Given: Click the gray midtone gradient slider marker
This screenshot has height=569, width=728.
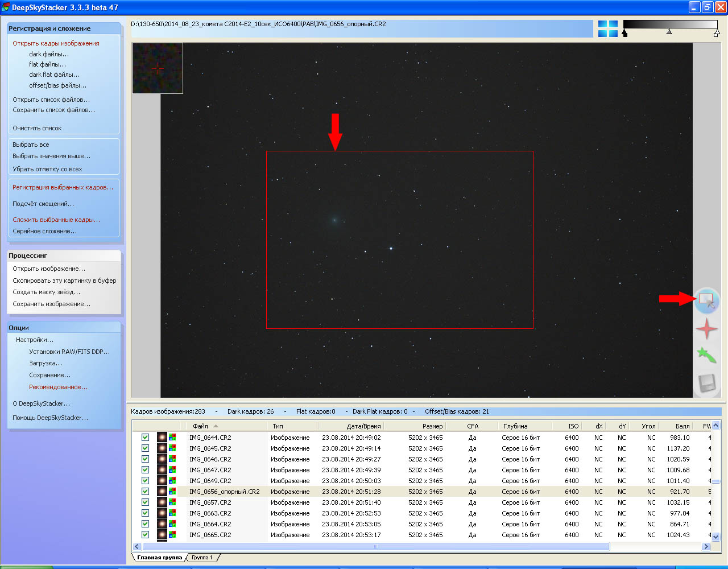Looking at the screenshot, I should pyautogui.click(x=669, y=32).
